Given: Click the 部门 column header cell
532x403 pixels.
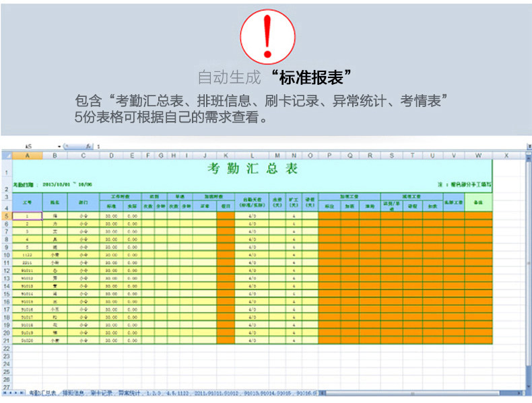Looking at the screenshot, I should [84, 203].
